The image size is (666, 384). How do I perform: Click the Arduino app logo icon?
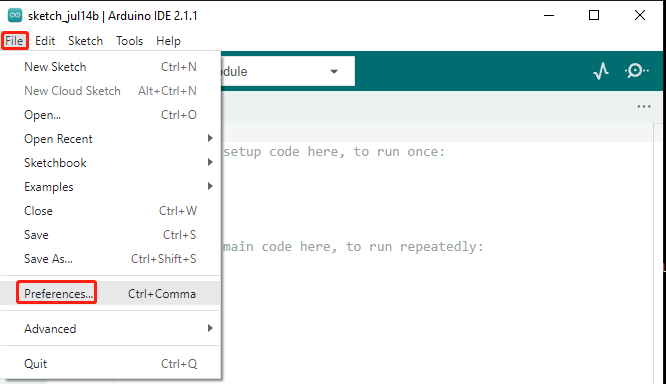pos(15,15)
